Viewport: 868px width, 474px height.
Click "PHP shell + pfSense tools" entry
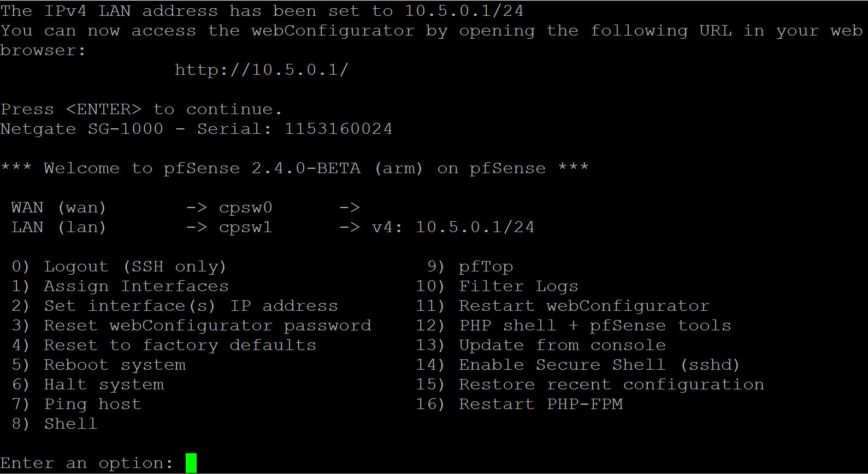click(x=595, y=326)
